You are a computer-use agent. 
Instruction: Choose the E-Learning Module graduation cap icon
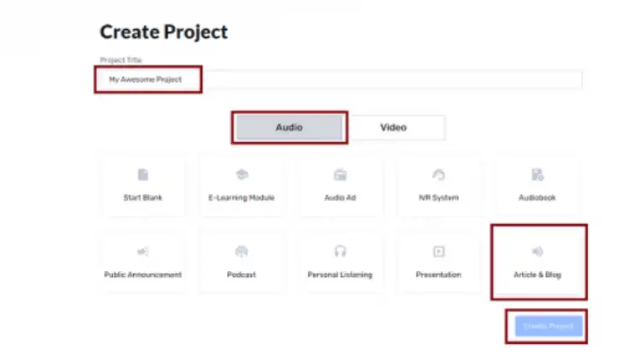241,175
